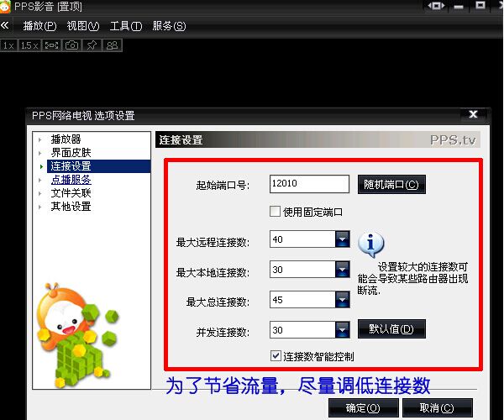Confirm with the 确定(O) button

(x=363, y=407)
